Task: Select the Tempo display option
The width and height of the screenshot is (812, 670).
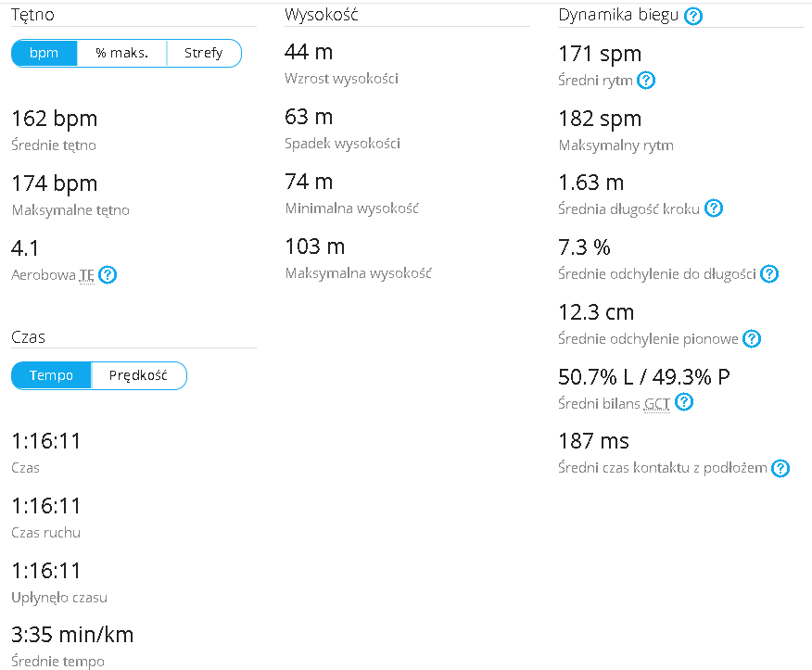Action: (x=51, y=375)
